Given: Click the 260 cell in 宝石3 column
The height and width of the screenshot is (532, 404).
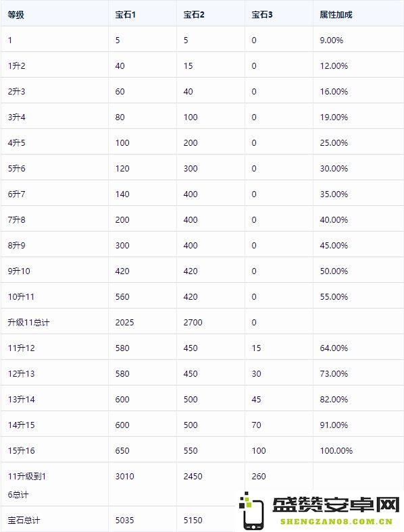Looking at the screenshot, I should click(x=259, y=477).
